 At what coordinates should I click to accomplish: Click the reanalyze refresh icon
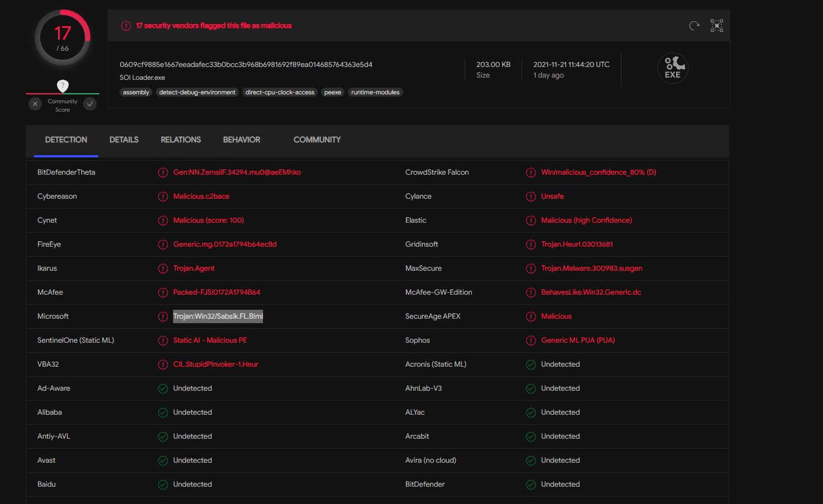click(x=694, y=26)
